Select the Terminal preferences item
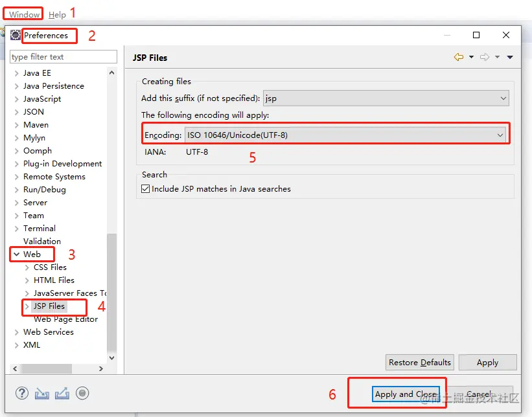The height and width of the screenshot is (417, 532). pyautogui.click(x=40, y=229)
